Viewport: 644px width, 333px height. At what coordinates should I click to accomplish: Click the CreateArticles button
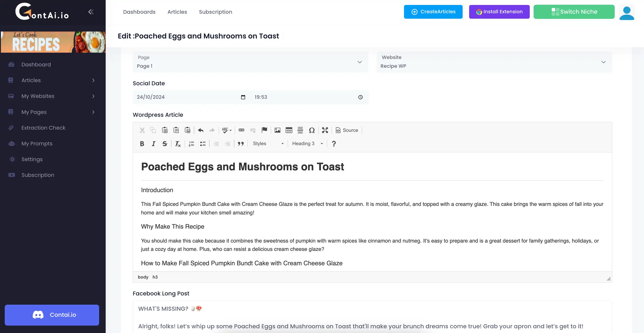(x=433, y=12)
